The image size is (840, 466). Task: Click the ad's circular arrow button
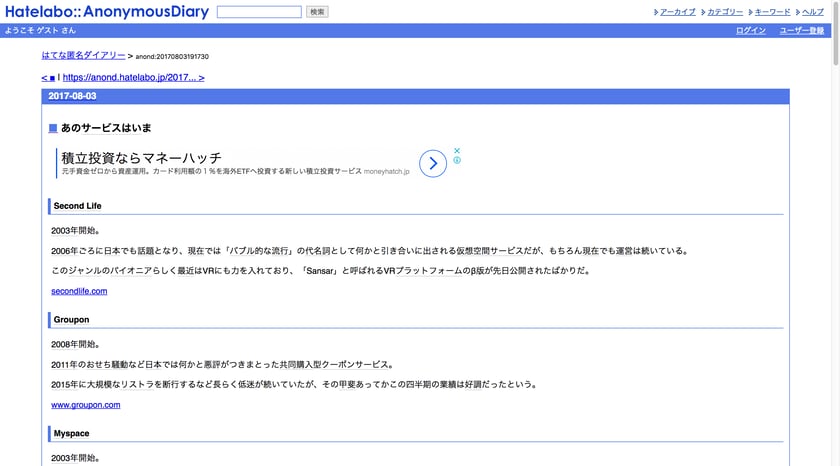433,163
